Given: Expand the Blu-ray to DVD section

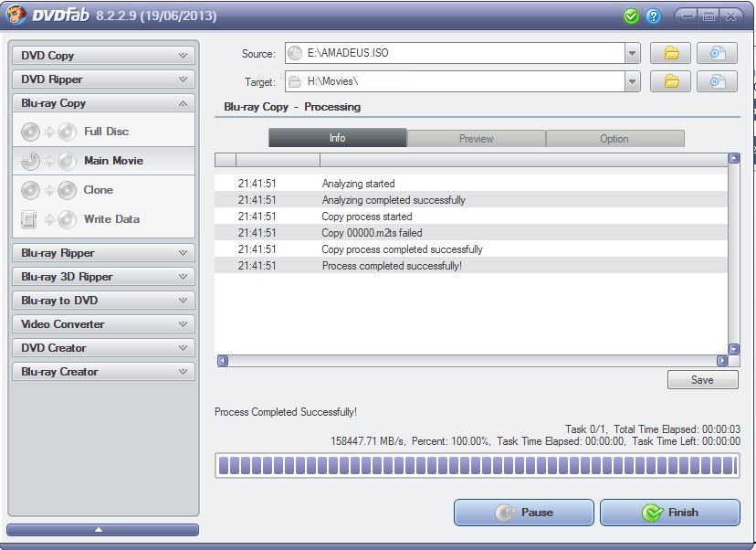Looking at the screenshot, I should 104,300.
